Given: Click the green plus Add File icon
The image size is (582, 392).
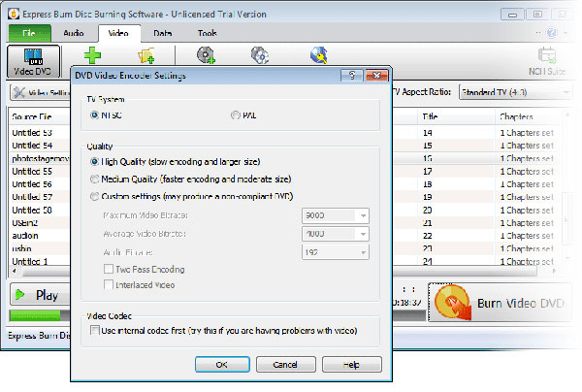Looking at the screenshot, I should pos(92,55).
